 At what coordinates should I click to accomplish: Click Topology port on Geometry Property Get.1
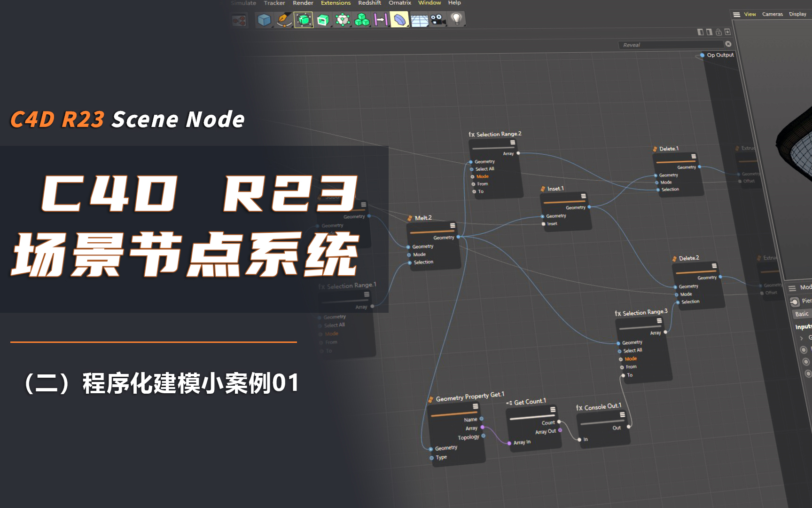pyautogui.click(x=484, y=436)
